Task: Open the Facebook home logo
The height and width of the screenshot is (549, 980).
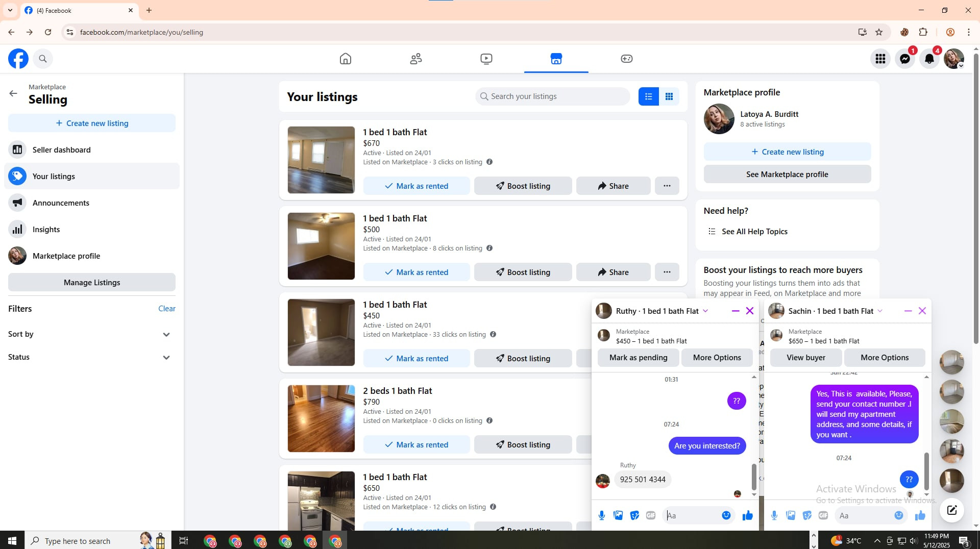Action: click(18, 59)
